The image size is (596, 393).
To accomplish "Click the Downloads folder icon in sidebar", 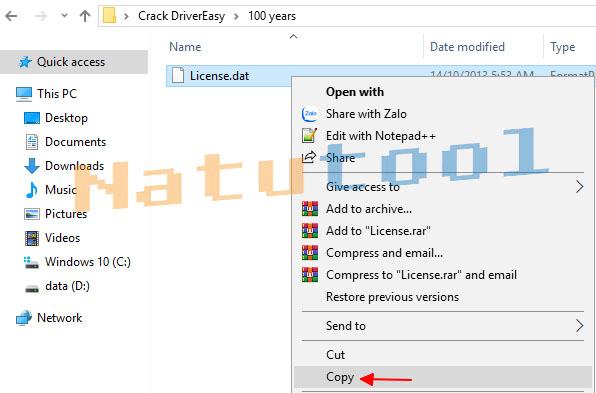I will pos(32,166).
